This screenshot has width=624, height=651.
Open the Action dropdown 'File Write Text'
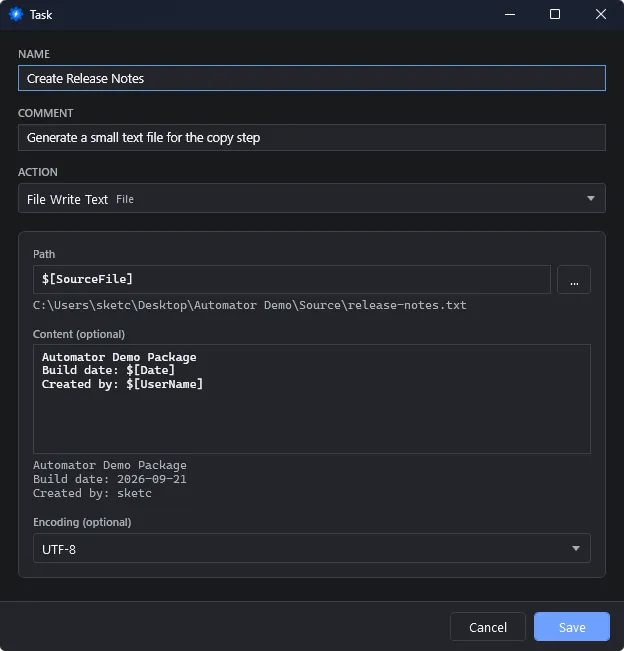coord(312,198)
